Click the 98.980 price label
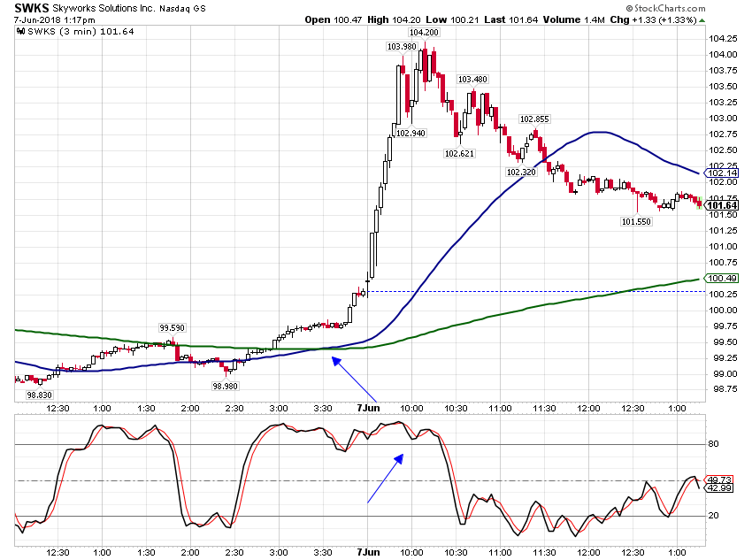Screen dimensions: 752x560 (225, 386)
